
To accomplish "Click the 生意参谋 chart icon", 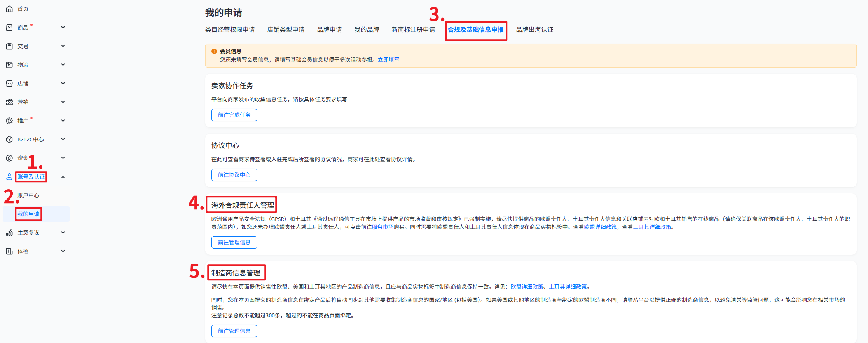I will pos(9,233).
